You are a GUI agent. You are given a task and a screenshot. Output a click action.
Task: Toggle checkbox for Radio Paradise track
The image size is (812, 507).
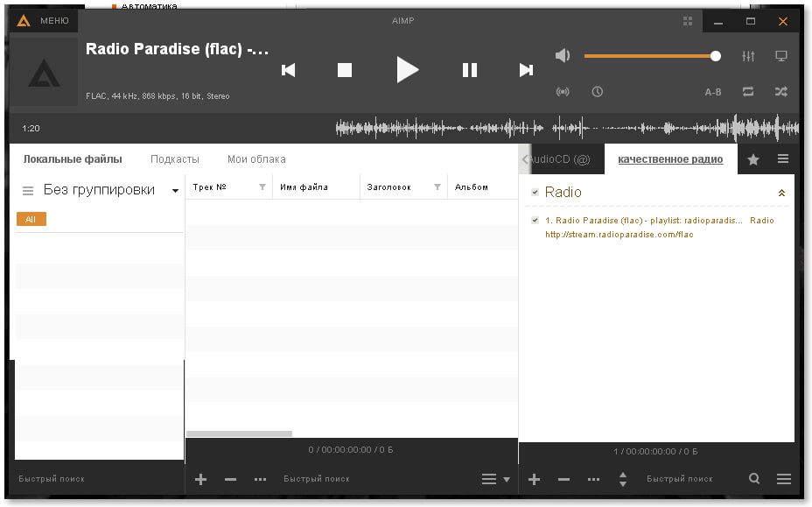point(535,221)
